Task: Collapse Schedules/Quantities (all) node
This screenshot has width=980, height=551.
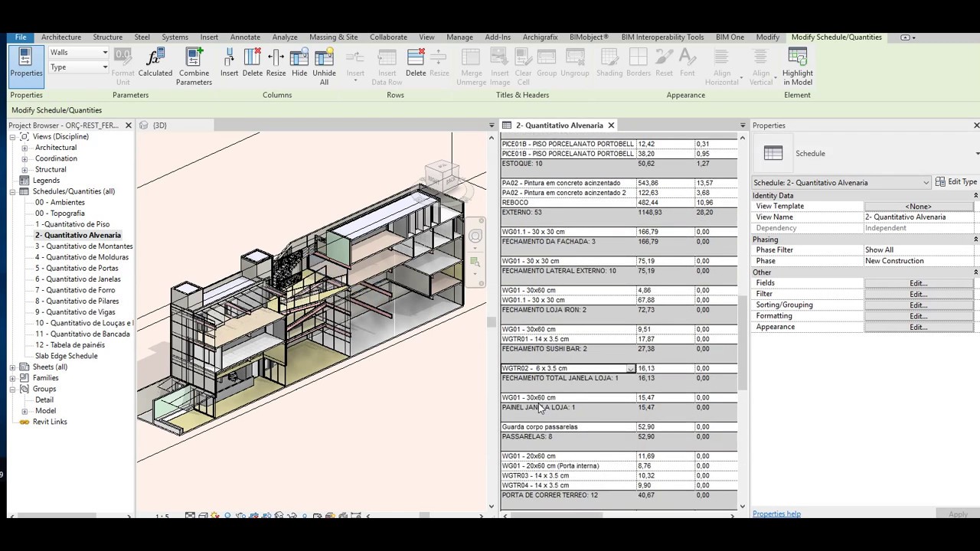Action: 12,192
